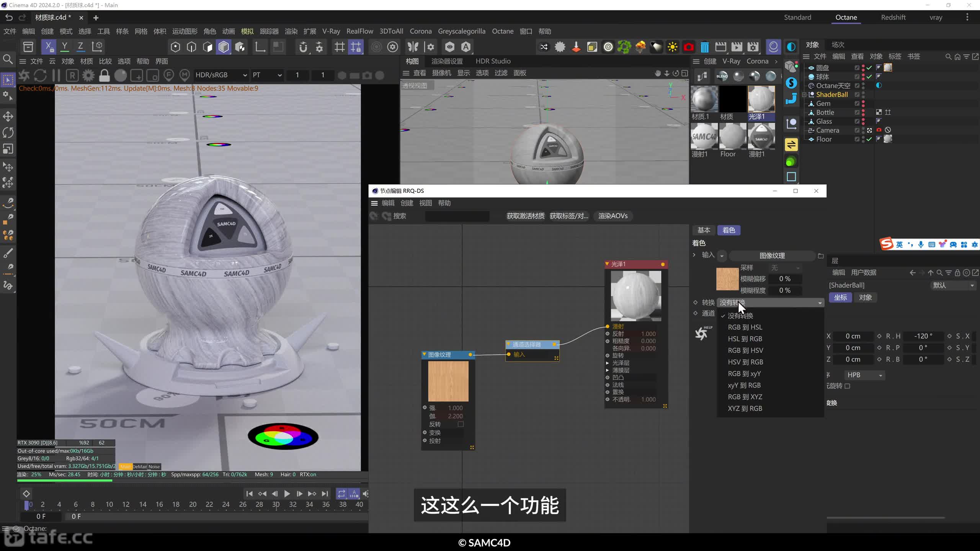Select the Rotate tool in left sidebar
This screenshot has height=551, width=980.
tap(8, 133)
